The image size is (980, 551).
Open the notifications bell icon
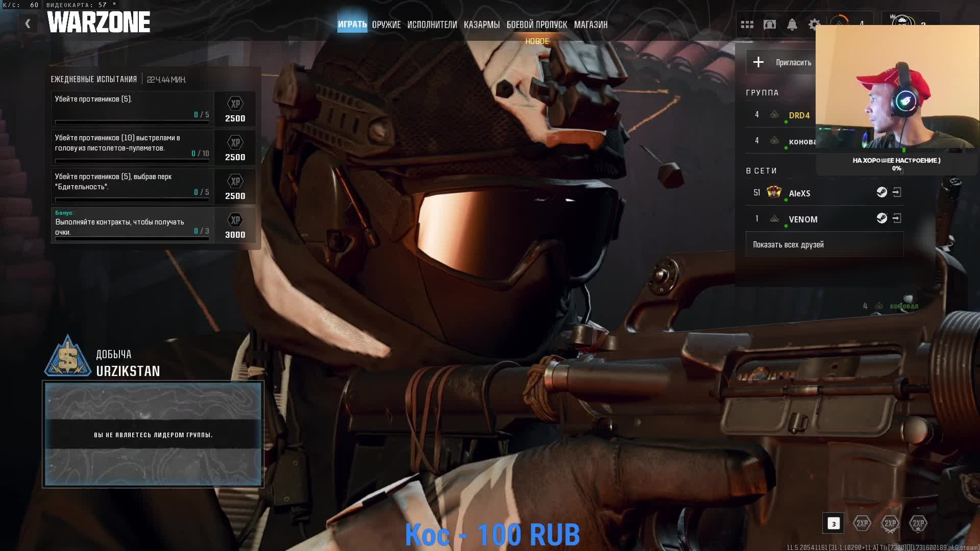792,24
